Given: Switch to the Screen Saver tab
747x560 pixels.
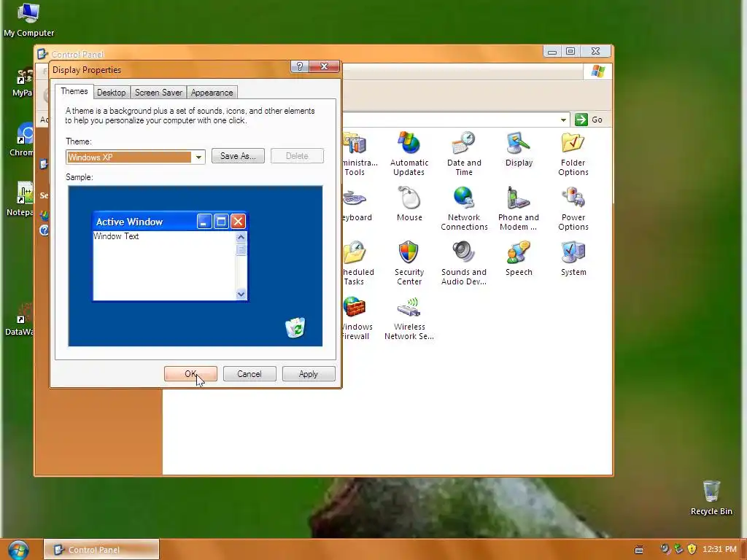Looking at the screenshot, I should point(158,93).
